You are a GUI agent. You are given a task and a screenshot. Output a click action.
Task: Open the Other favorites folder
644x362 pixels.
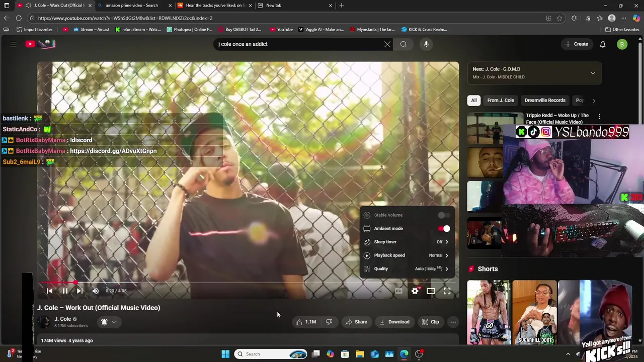pyautogui.click(x=622, y=29)
